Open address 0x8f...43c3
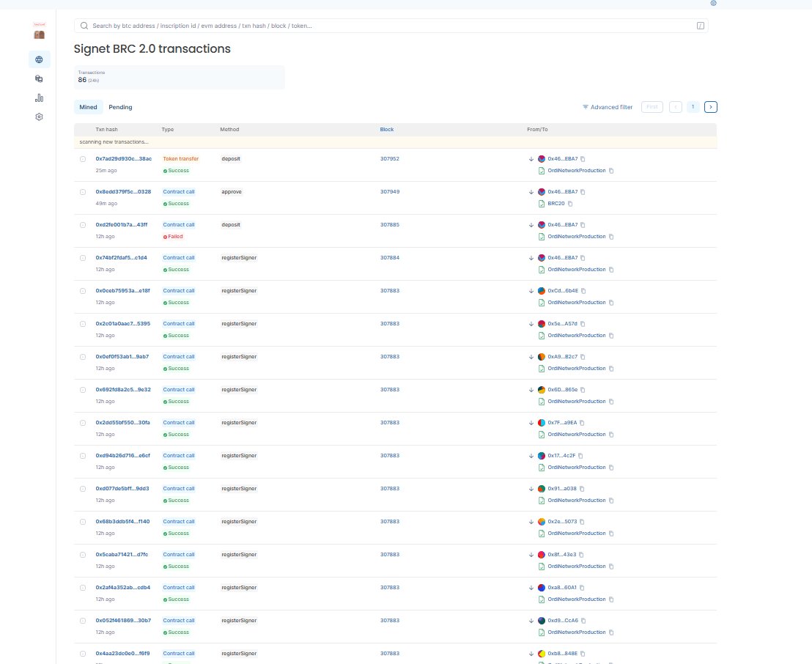This screenshot has width=812, height=664. coord(562,555)
